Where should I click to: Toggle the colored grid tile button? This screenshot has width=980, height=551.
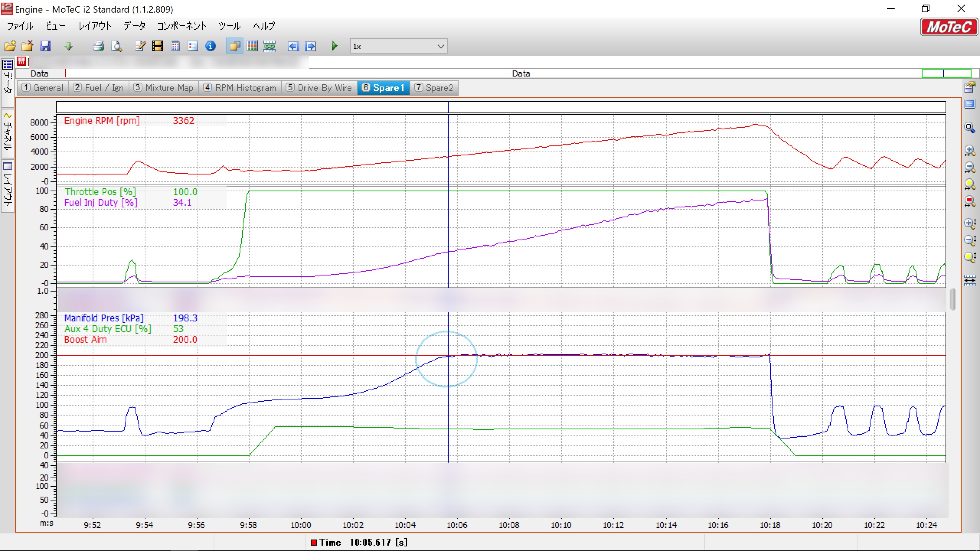click(252, 46)
